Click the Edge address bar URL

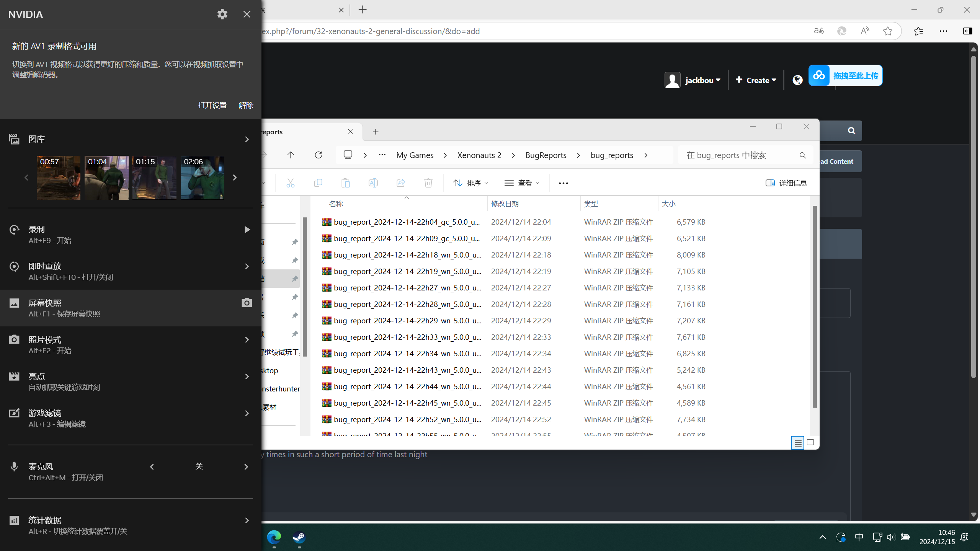[371, 31]
